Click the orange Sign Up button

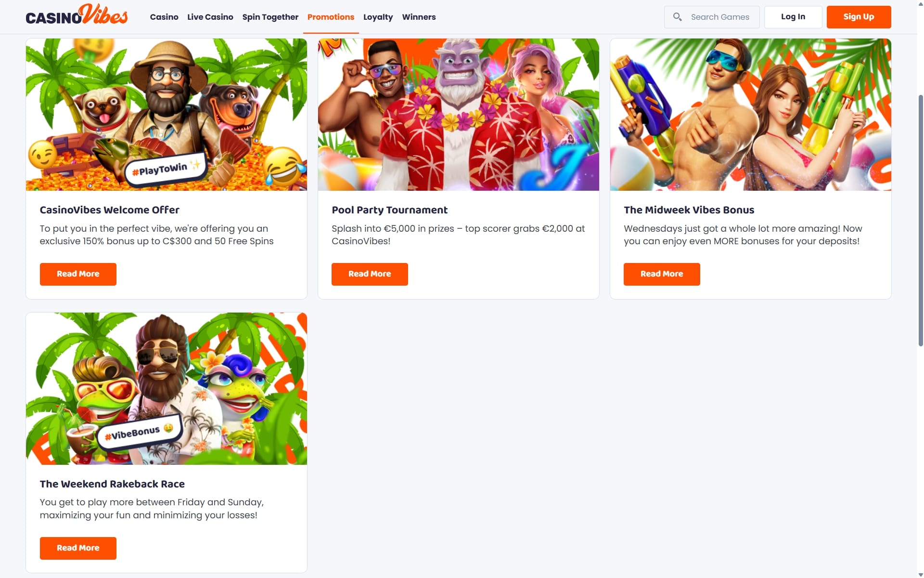[859, 17]
